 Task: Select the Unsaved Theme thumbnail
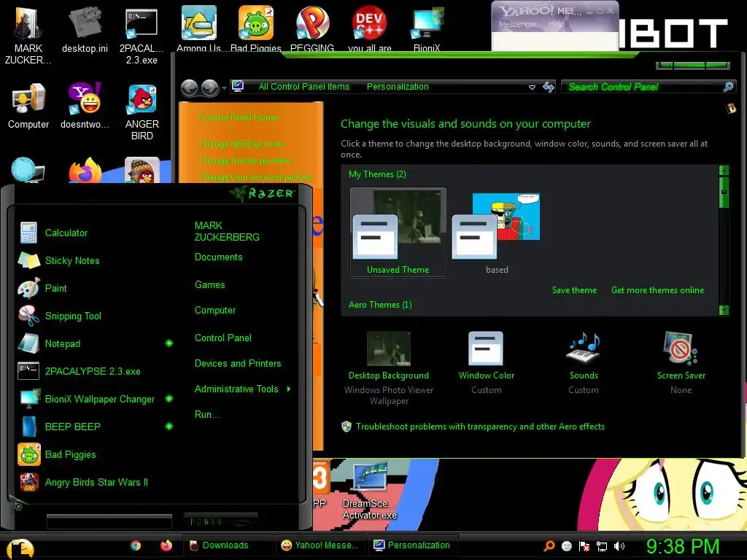tap(398, 232)
